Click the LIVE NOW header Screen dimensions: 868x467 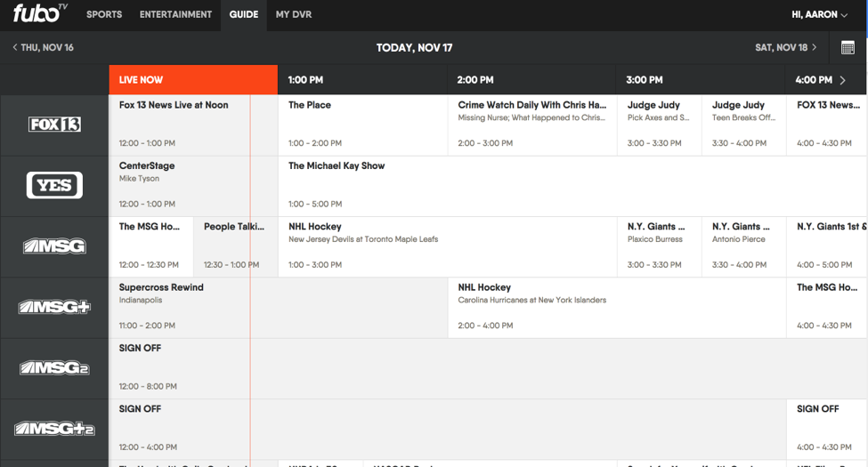coord(193,80)
